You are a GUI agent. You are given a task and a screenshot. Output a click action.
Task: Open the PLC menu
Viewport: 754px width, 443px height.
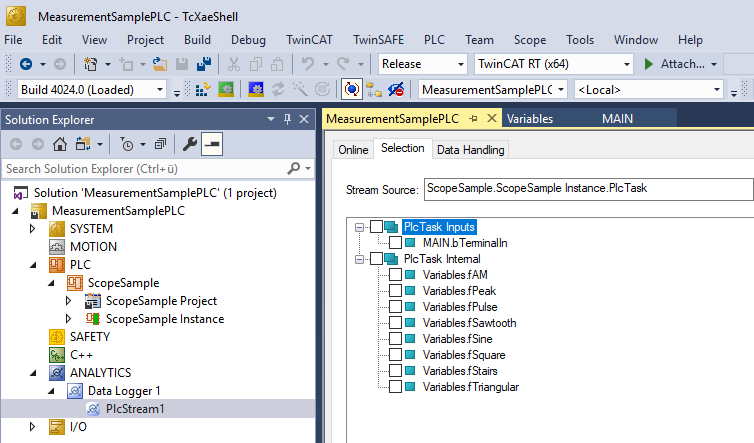pyautogui.click(x=434, y=39)
